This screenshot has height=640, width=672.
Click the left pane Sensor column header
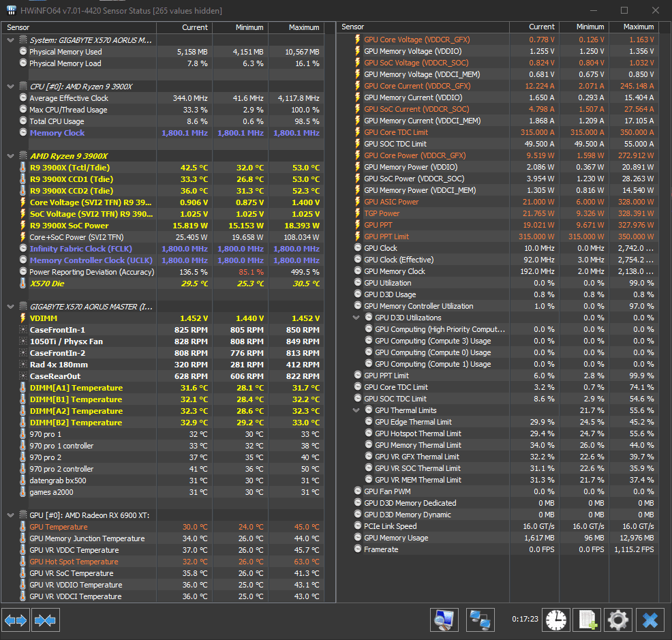coord(79,27)
